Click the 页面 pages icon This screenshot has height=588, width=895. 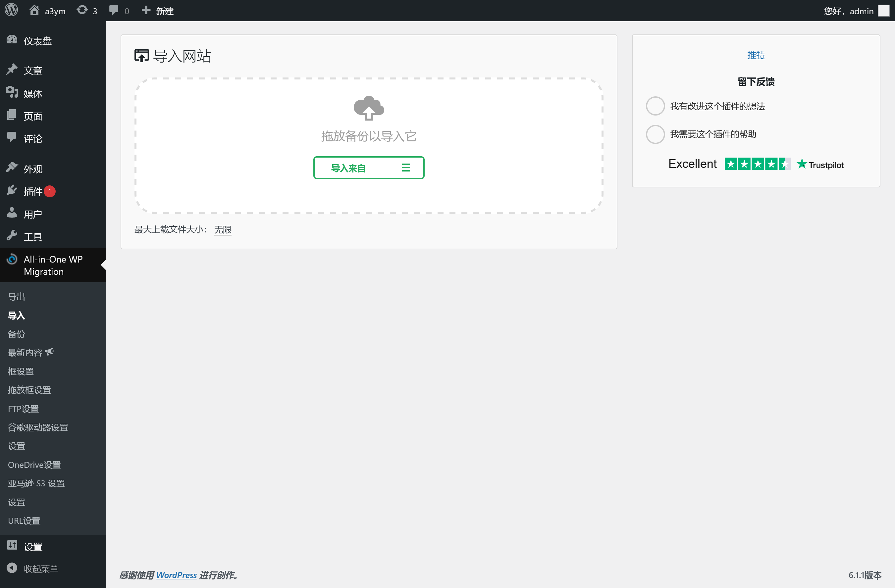[12, 115]
